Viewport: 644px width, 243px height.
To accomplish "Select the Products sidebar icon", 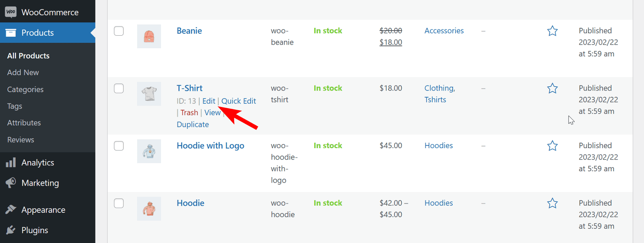I will [x=10, y=33].
